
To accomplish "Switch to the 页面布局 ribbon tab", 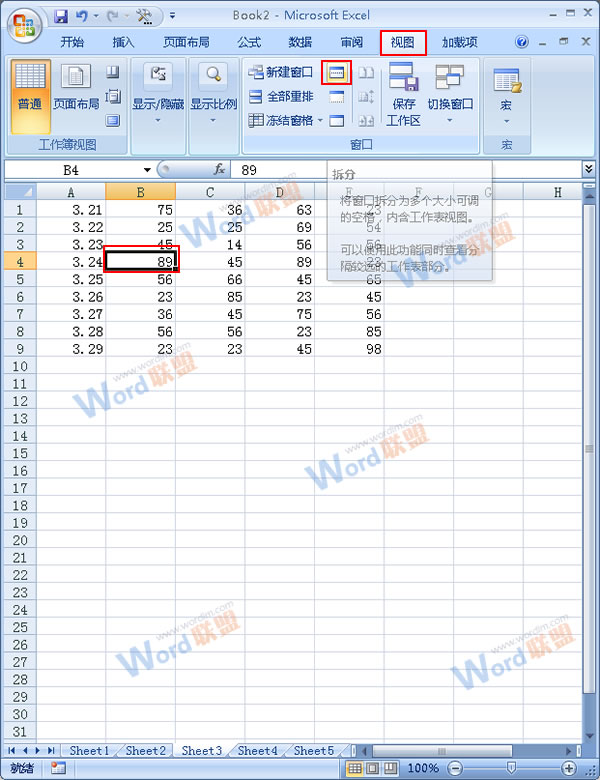I will point(186,42).
